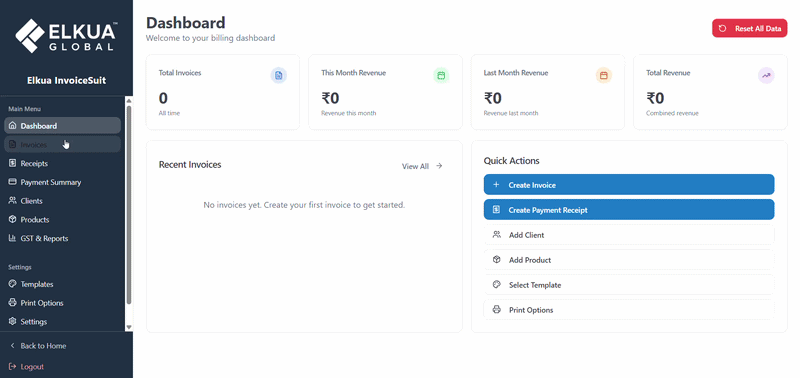The image size is (800, 378).
Task: Click the 'No invoices yet' message text
Action: tap(304, 205)
